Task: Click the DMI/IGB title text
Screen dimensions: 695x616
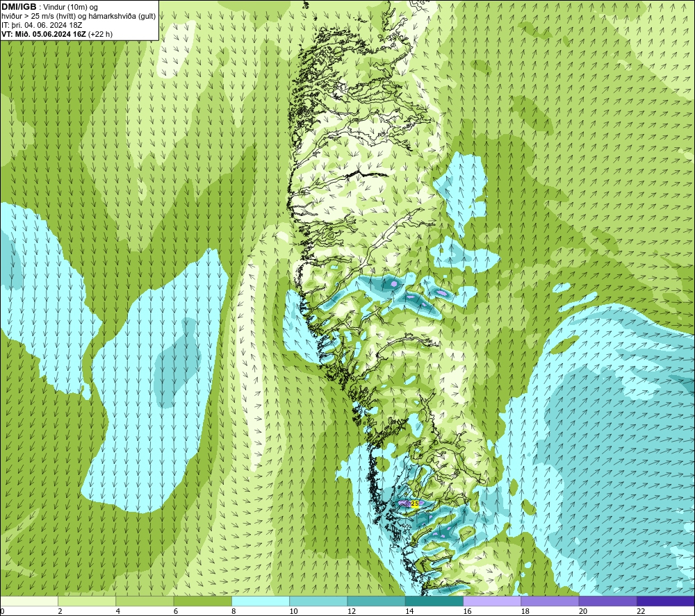Action: (19, 7)
